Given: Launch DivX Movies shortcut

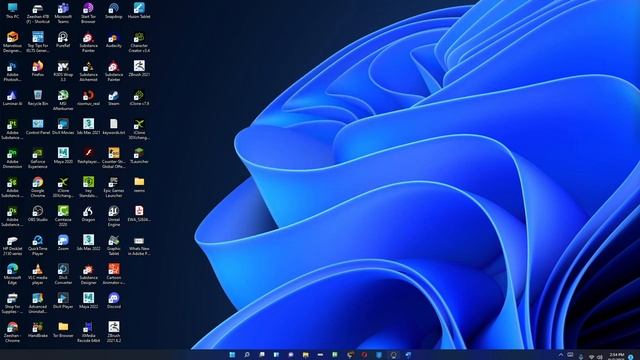Looking at the screenshot, I should tap(63, 127).
